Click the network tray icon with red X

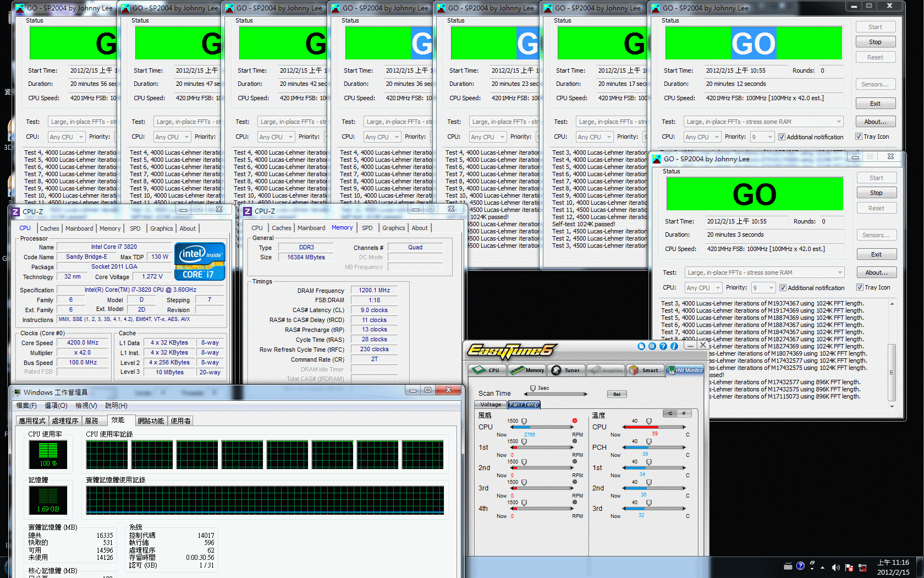coord(862,567)
